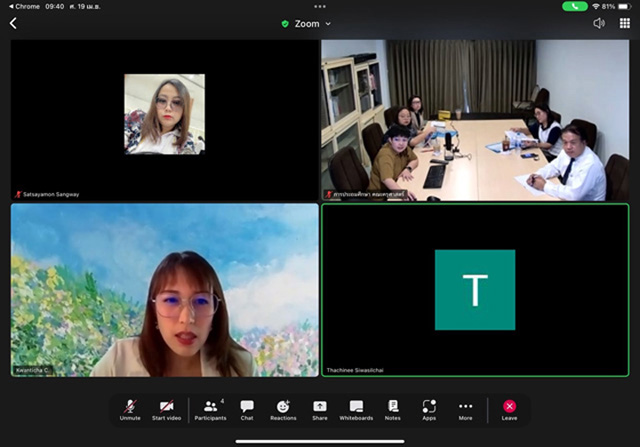Open the Chat panel
Image resolution: width=640 pixels, height=447 pixels.
point(247,408)
